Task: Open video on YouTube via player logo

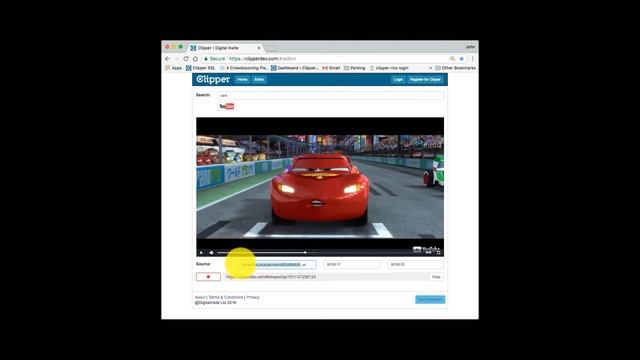Action: tap(426, 249)
